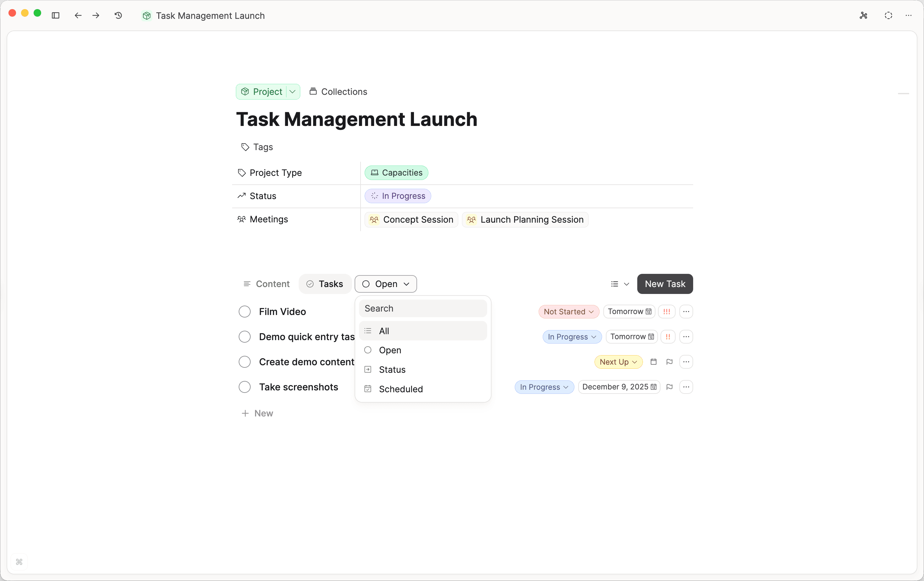Open the Not Started status dropdown

pos(568,312)
